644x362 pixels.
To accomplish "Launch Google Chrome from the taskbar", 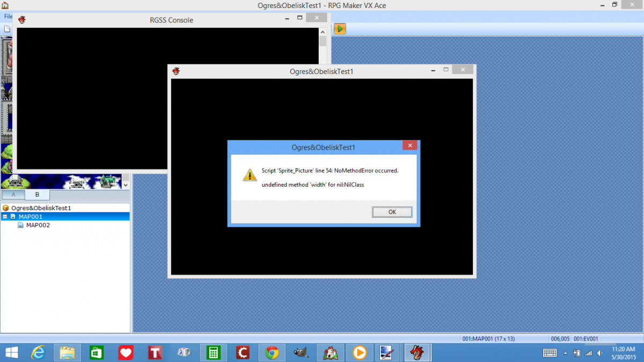I will click(x=272, y=352).
